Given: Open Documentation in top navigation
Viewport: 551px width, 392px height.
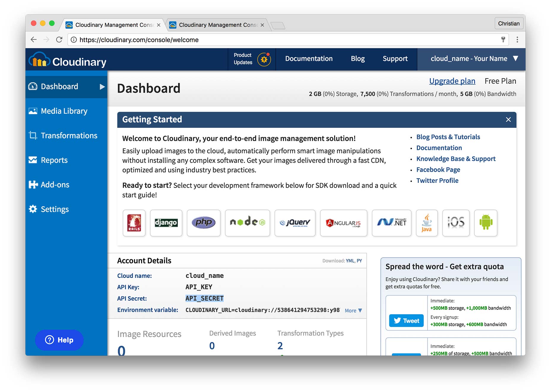Looking at the screenshot, I should pyautogui.click(x=309, y=59).
